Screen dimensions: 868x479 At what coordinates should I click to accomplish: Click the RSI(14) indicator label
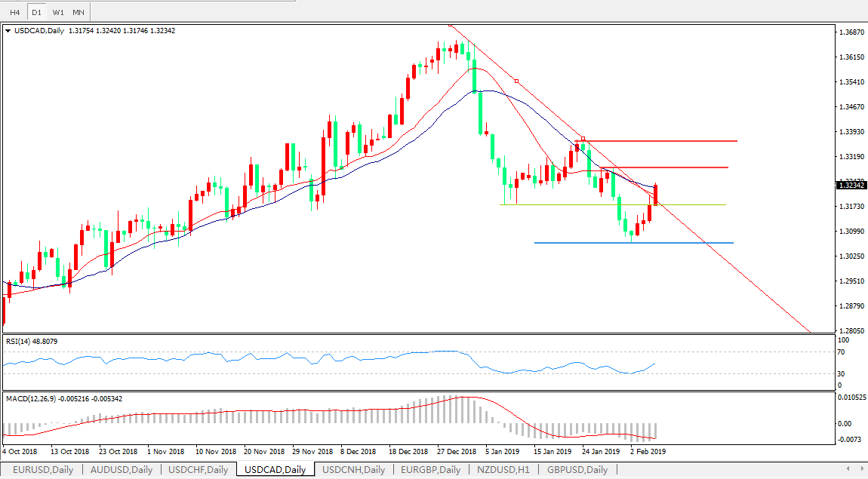coord(32,342)
